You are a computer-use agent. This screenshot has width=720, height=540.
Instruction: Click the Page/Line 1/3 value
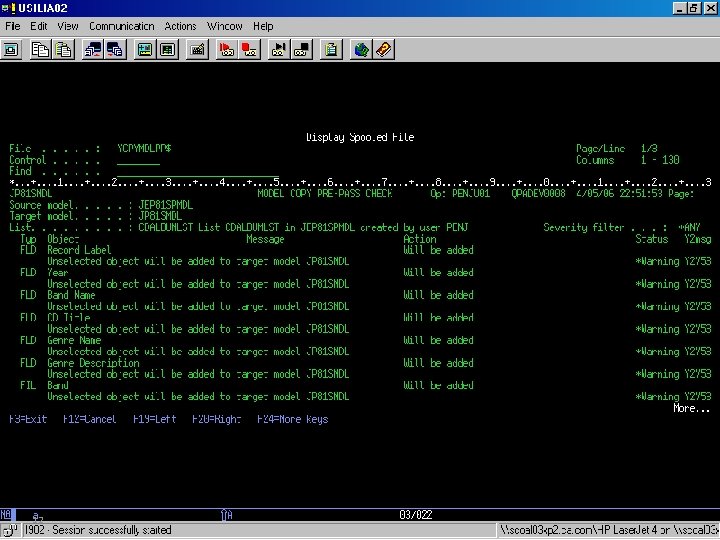649,148
